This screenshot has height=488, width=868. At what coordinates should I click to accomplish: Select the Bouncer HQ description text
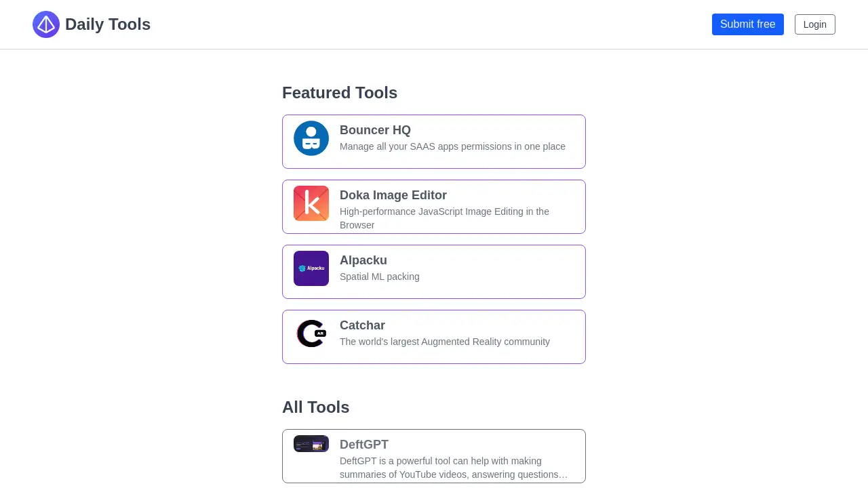[452, 146]
